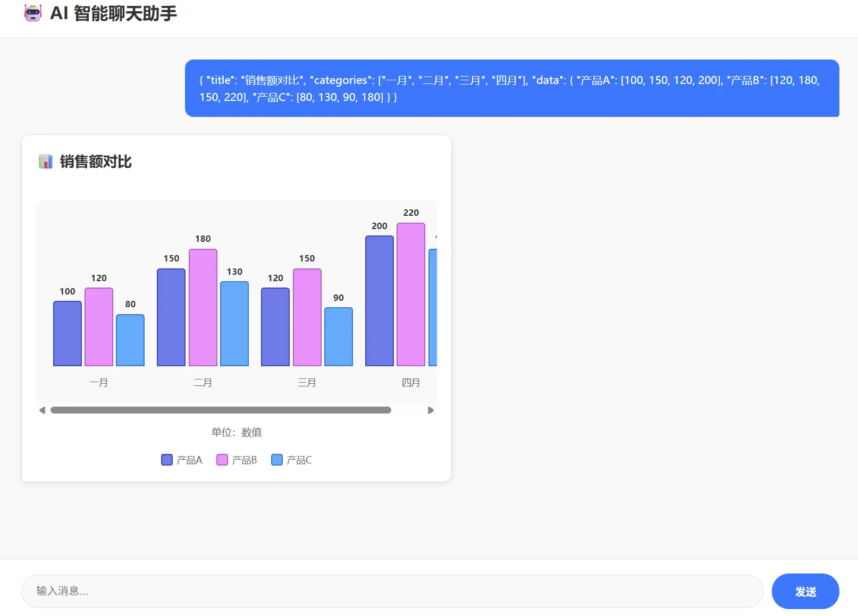858x616 pixels.
Task: Click the 产品A bar labeled 200
Action: click(x=380, y=301)
